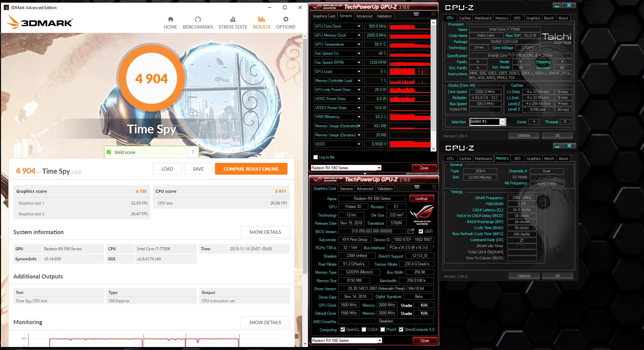Show details for Monitoring
Viewport: 644px width, 350px height.
tap(265, 322)
